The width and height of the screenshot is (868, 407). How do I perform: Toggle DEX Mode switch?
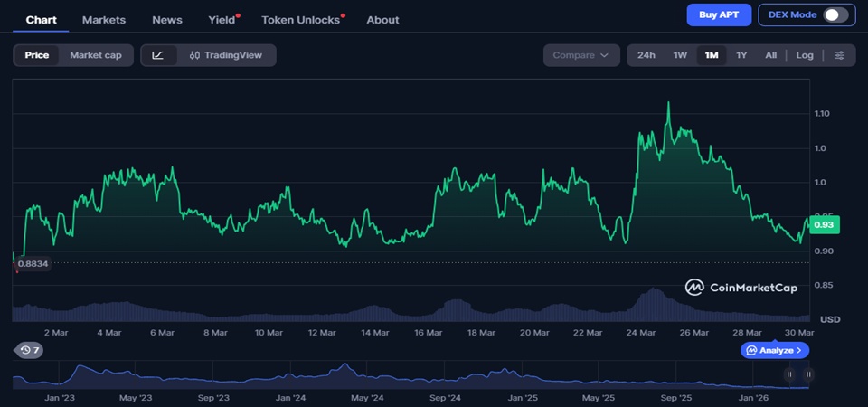(835, 15)
